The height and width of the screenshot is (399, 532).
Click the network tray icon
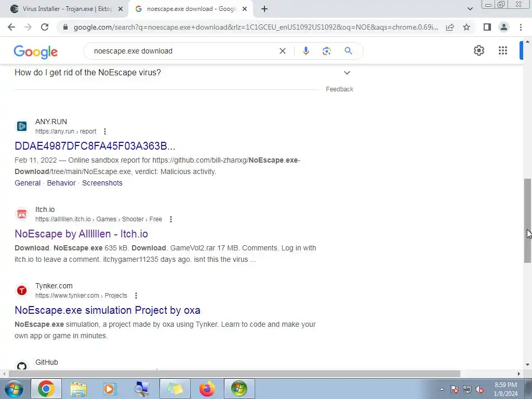click(x=467, y=390)
